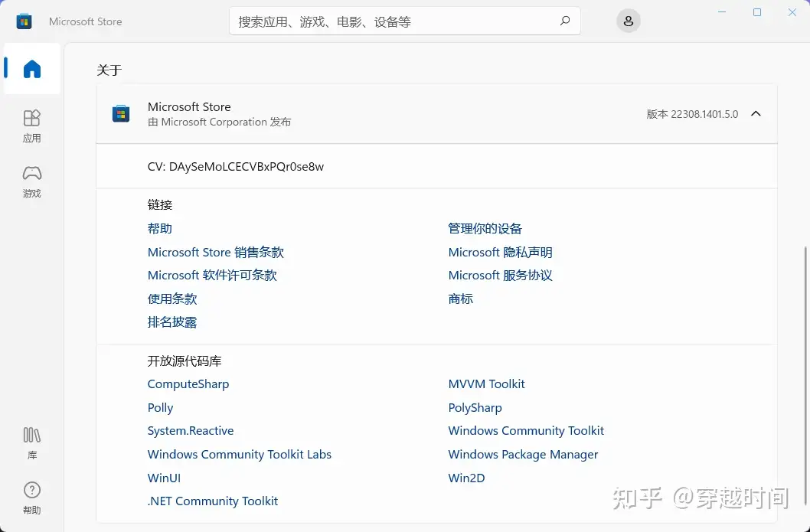Click the magnifier search icon

[x=565, y=21]
